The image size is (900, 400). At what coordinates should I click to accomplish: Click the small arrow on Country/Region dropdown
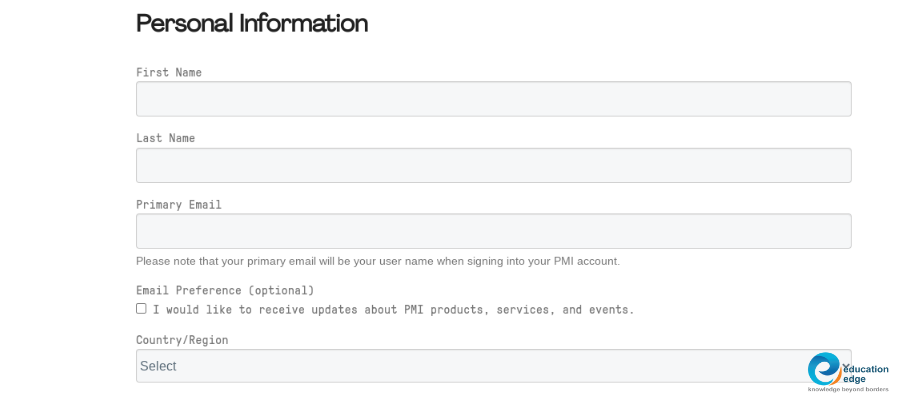[x=845, y=365]
